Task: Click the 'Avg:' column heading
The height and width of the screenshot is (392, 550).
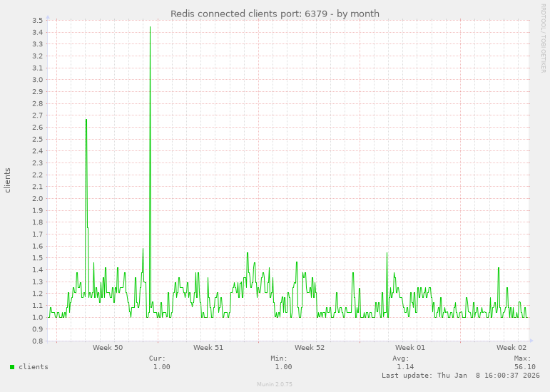Action: click(x=401, y=359)
